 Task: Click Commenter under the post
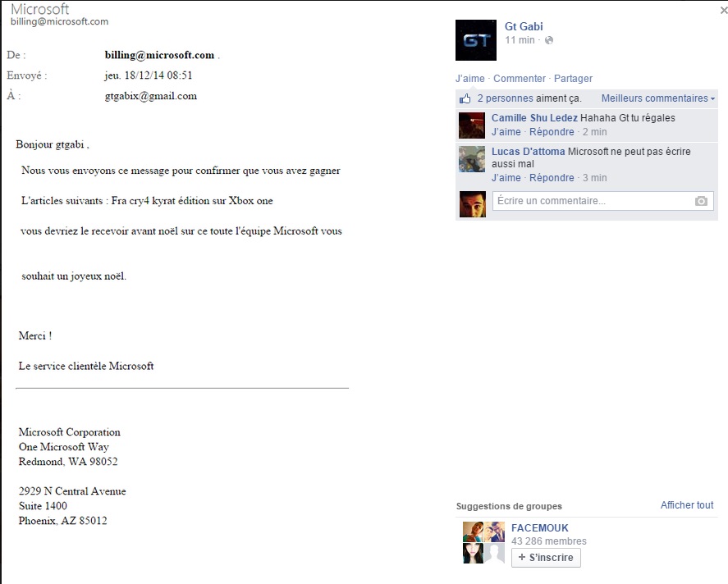pyautogui.click(x=520, y=79)
